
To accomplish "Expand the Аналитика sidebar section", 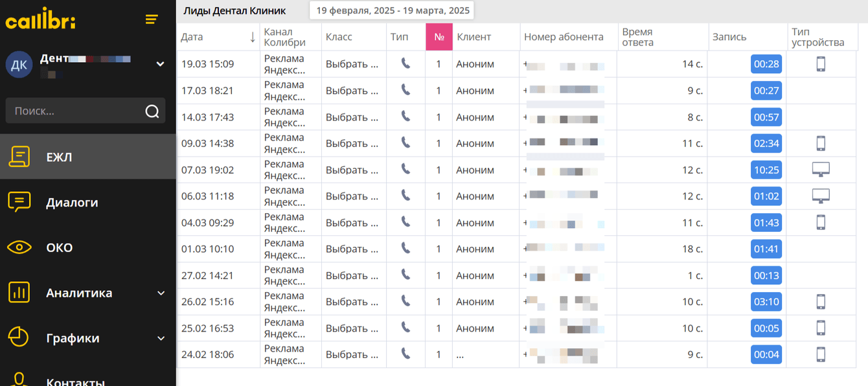I will 161,293.
